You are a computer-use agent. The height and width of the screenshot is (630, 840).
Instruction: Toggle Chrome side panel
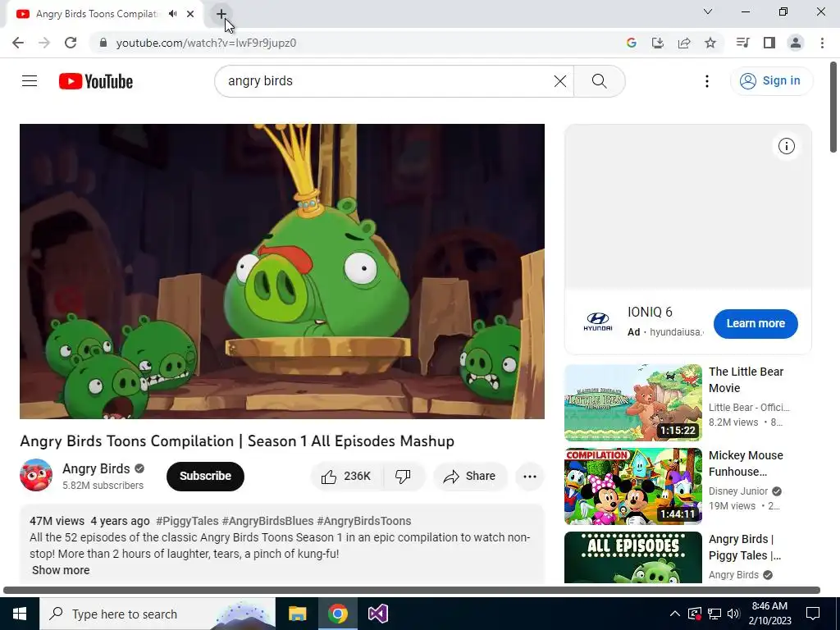[769, 43]
